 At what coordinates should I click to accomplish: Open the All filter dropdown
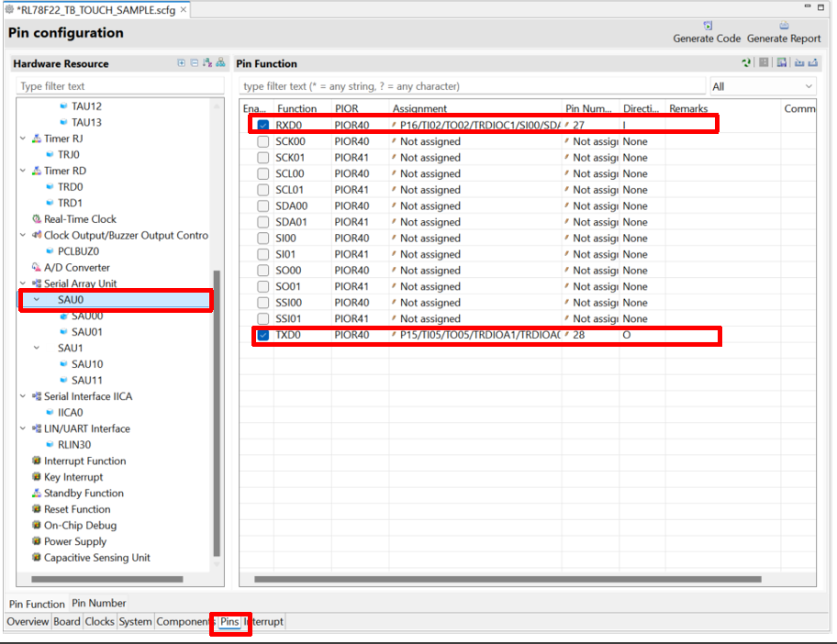763,86
